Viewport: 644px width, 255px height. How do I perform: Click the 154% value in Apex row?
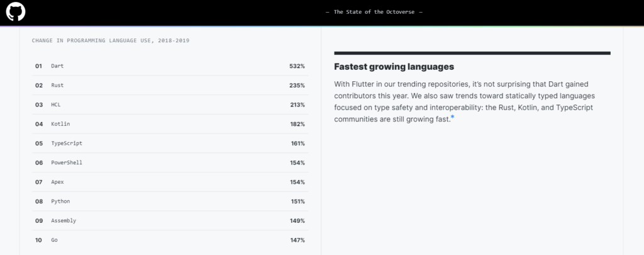(297, 182)
